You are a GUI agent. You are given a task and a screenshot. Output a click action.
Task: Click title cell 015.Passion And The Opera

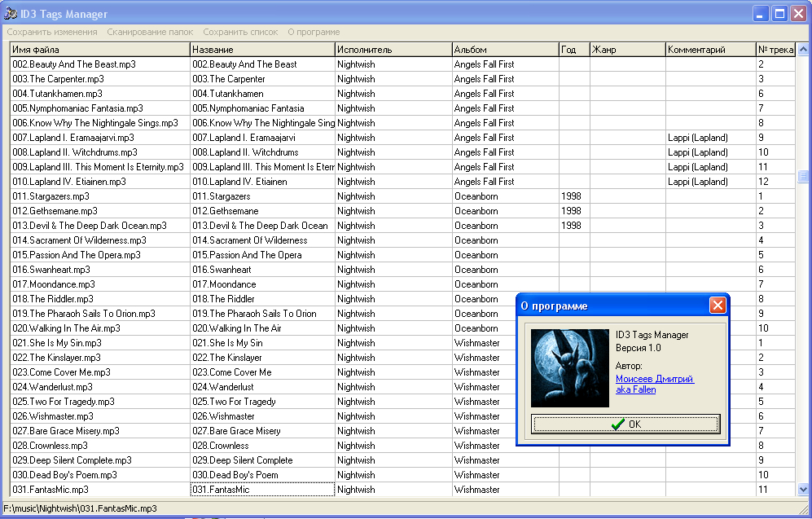262,255
